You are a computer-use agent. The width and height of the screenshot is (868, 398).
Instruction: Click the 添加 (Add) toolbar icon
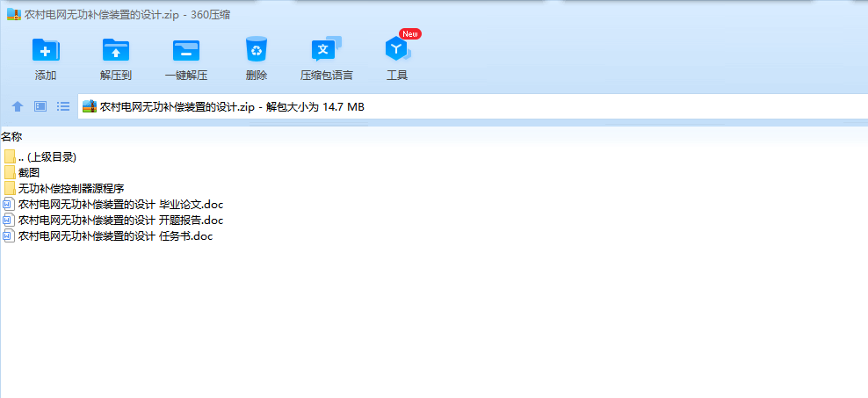[46, 50]
